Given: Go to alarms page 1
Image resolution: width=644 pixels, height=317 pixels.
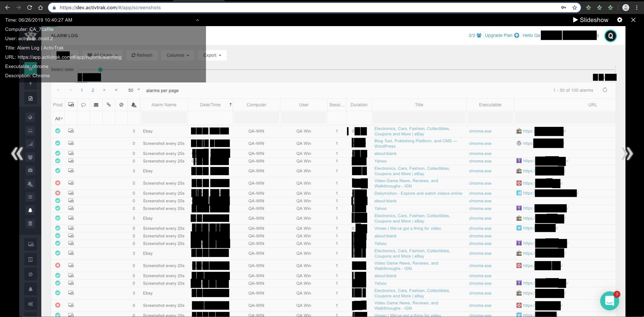Looking at the screenshot, I should 82,90.
